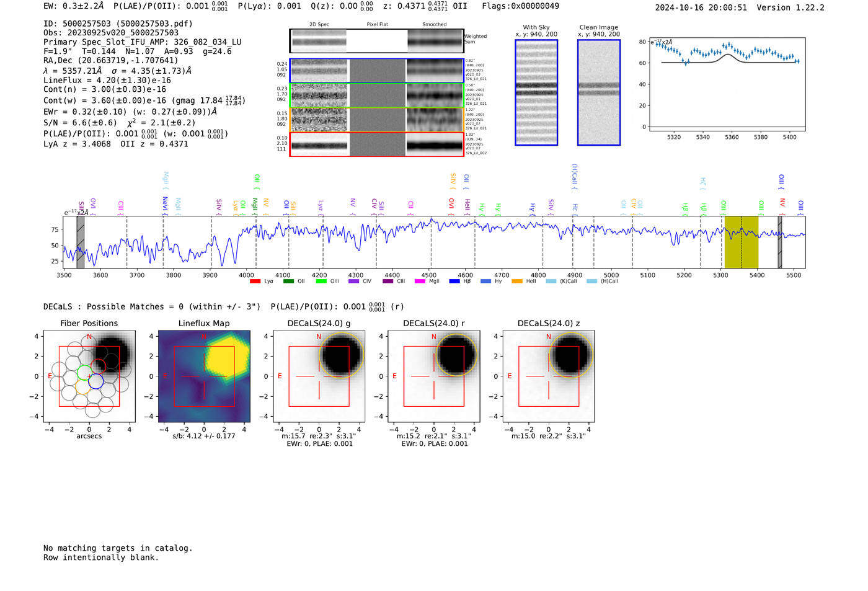Select the magenta MgII legend swatch
The image size is (868, 591).
[420, 282]
